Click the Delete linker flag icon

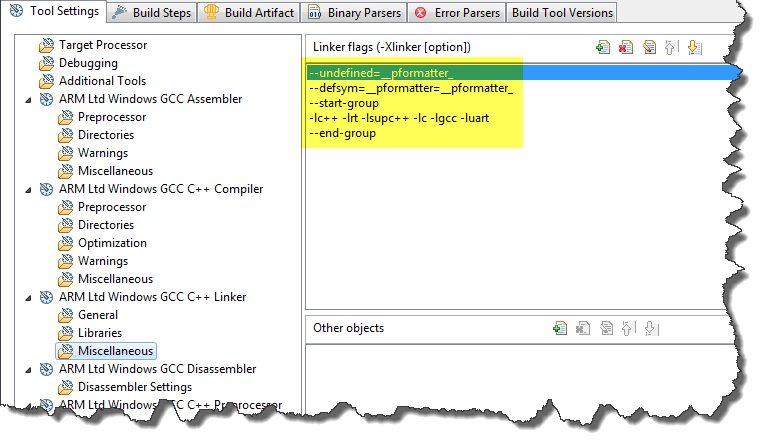click(625, 47)
